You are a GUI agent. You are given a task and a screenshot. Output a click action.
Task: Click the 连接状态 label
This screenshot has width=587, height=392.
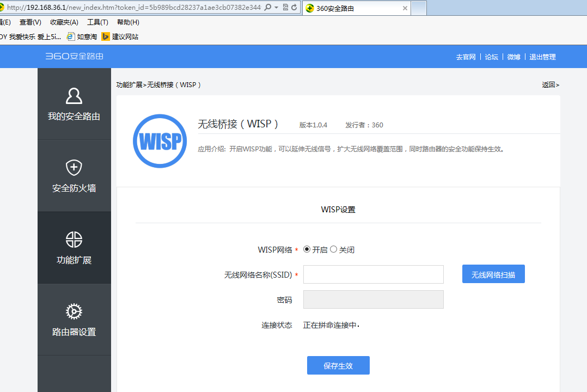coord(277,326)
